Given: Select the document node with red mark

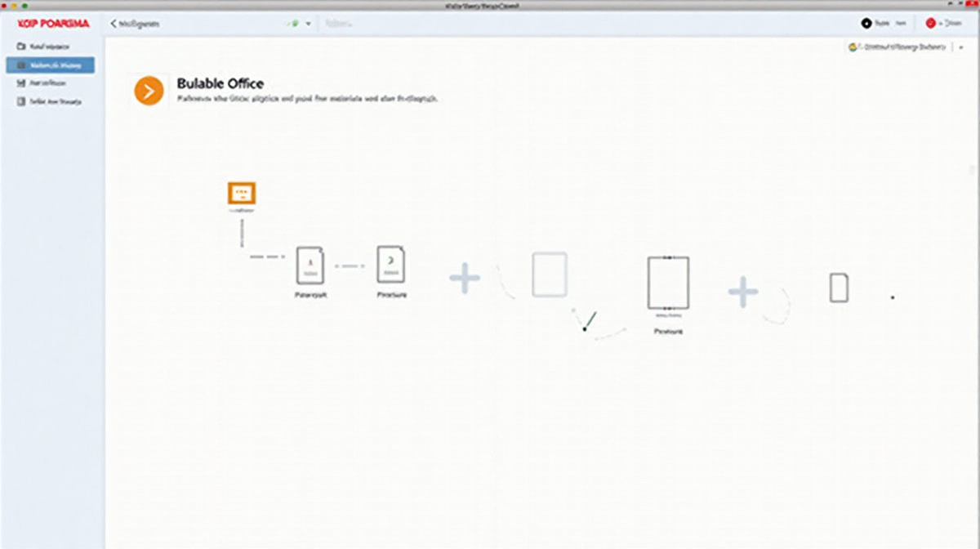Looking at the screenshot, I should pyautogui.click(x=310, y=266).
